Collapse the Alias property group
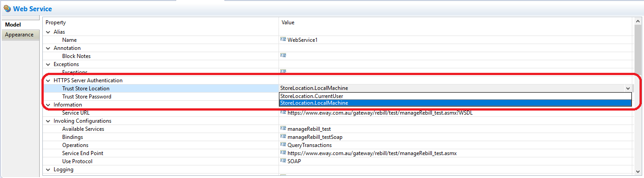 (48, 32)
